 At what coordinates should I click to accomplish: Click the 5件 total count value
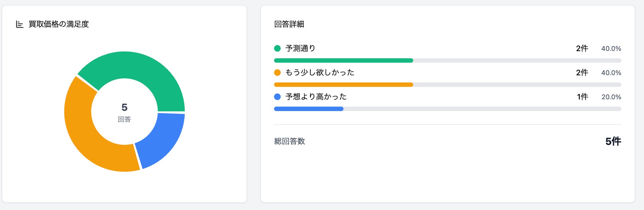point(613,141)
